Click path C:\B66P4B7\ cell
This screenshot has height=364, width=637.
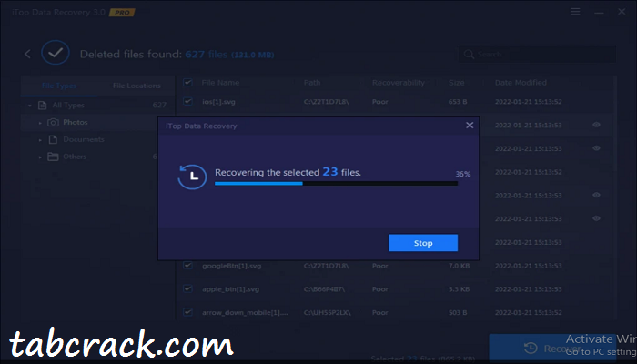click(x=326, y=289)
